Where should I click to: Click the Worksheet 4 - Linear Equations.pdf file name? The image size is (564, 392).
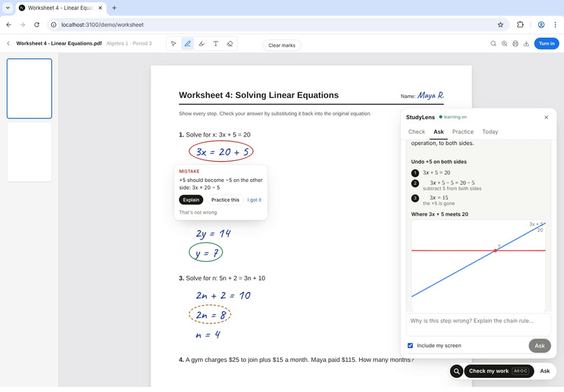[x=59, y=43]
